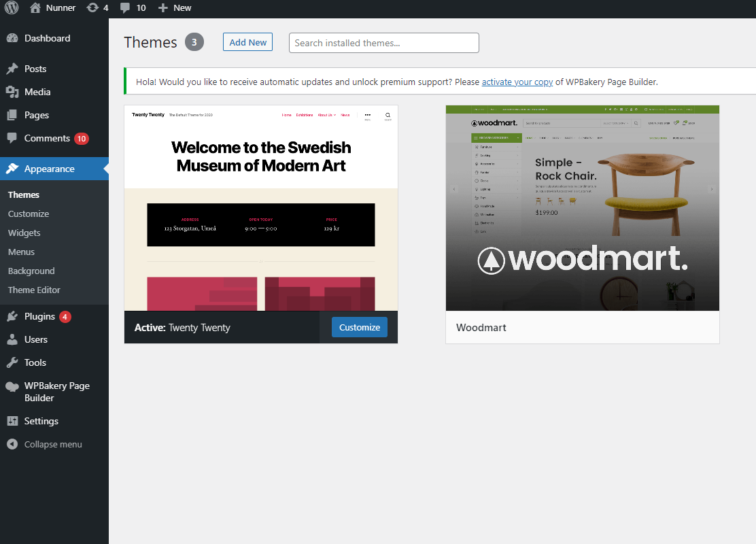This screenshot has width=756, height=544.
Task: Open the Customize submenu item
Action: (x=29, y=214)
